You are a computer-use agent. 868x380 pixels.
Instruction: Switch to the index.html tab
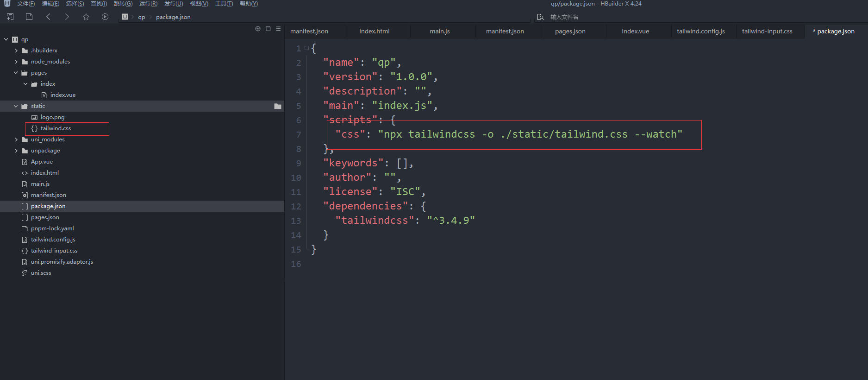coord(375,32)
